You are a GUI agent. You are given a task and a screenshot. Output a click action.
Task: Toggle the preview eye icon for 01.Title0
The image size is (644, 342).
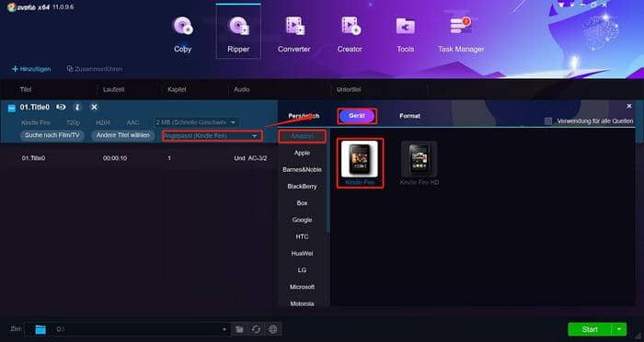[61, 108]
